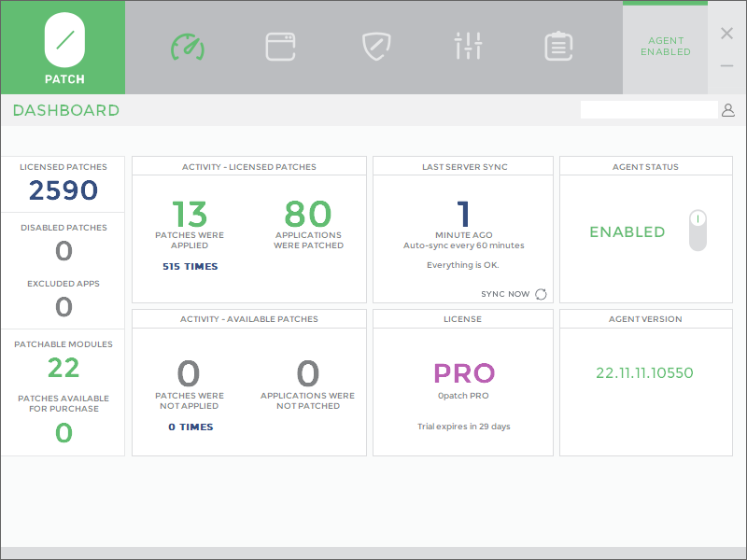Click the 0 applications not patched number
The image size is (747, 560).
308,373
